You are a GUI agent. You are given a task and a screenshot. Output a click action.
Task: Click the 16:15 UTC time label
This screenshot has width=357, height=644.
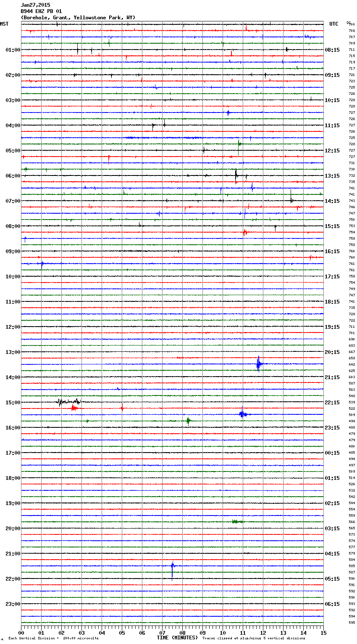(x=332, y=251)
